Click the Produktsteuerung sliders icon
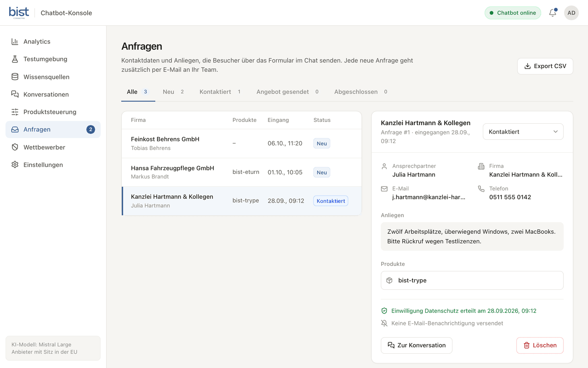This screenshot has width=588, height=368. 15,112
